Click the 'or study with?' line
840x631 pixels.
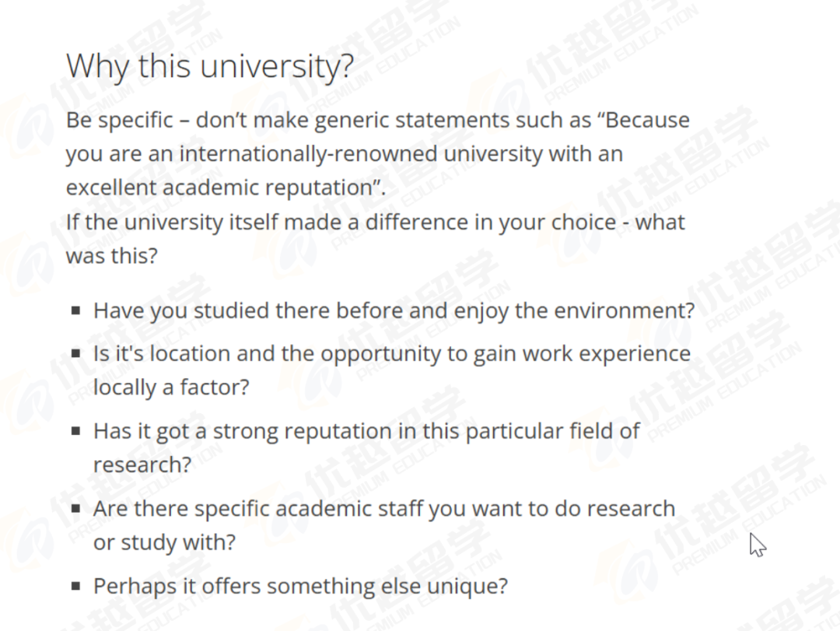(164, 542)
